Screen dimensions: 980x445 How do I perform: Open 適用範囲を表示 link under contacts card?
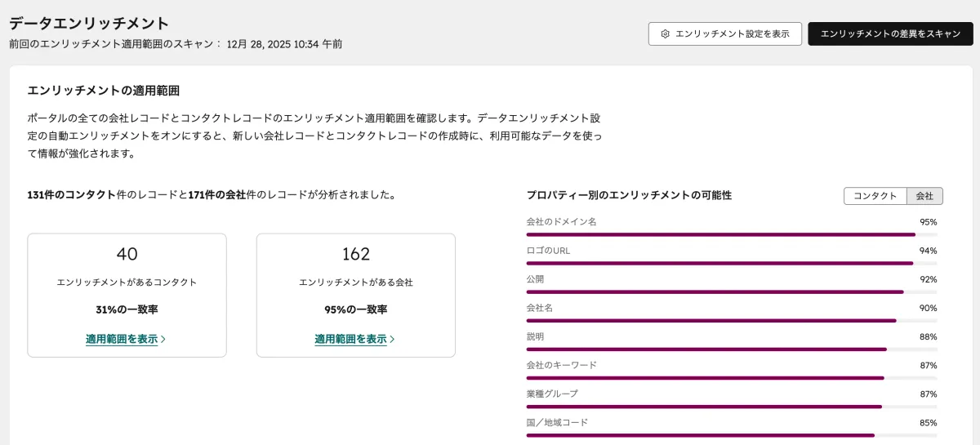pos(122,339)
